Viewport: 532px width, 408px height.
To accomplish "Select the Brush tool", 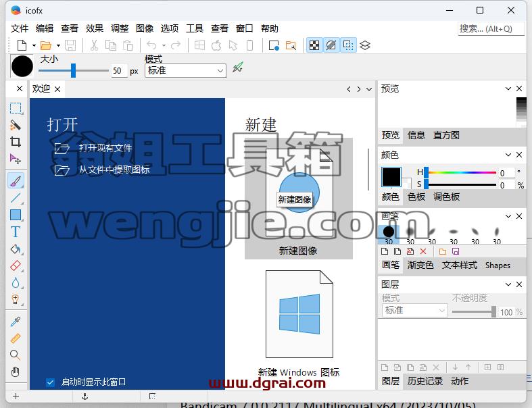I will tap(16, 180).
